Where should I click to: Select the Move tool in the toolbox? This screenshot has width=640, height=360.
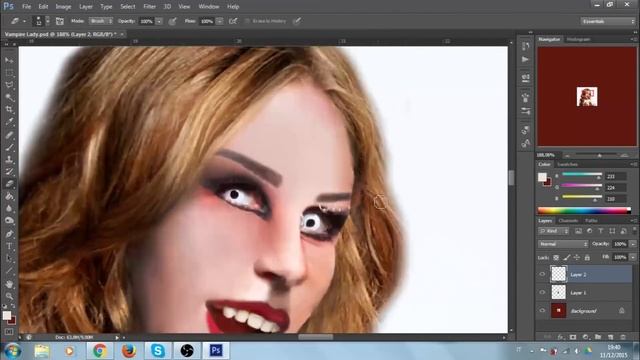coord(9,60)
